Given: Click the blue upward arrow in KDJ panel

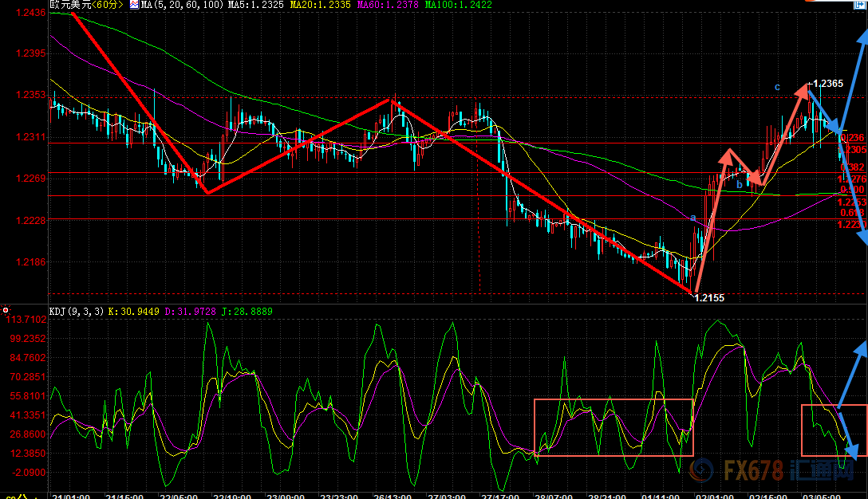Looking at the screenshot, I should point(850,375).
